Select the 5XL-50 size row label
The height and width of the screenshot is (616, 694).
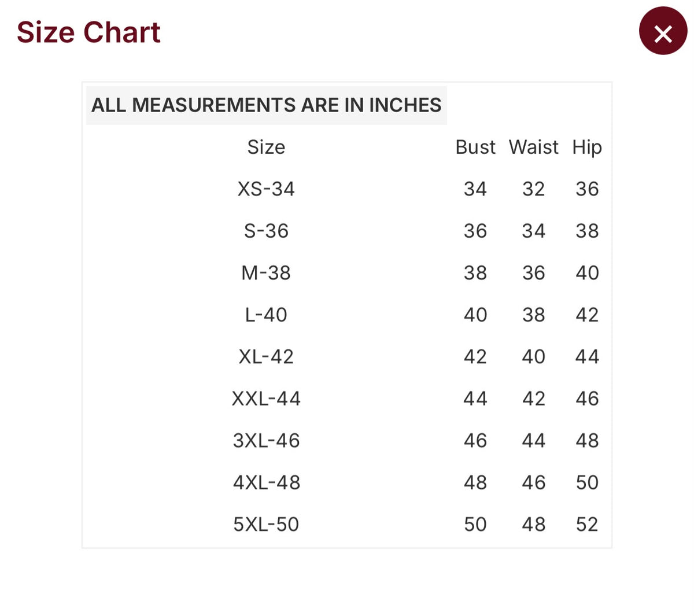[x=266, y=525]
